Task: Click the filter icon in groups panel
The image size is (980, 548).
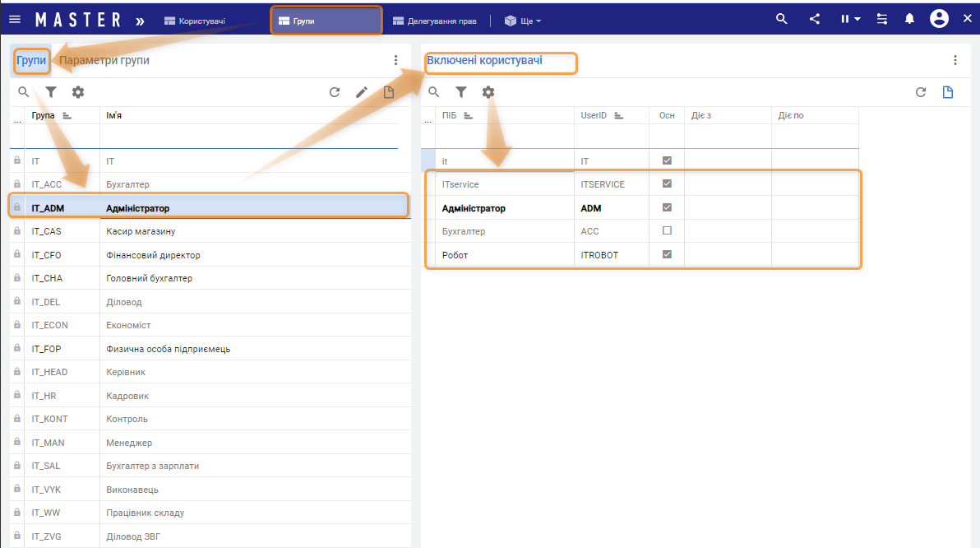Action: pos(51,92)
